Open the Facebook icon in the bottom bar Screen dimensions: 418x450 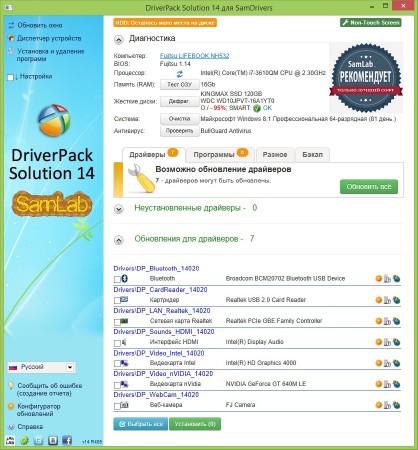coord(67,440)
